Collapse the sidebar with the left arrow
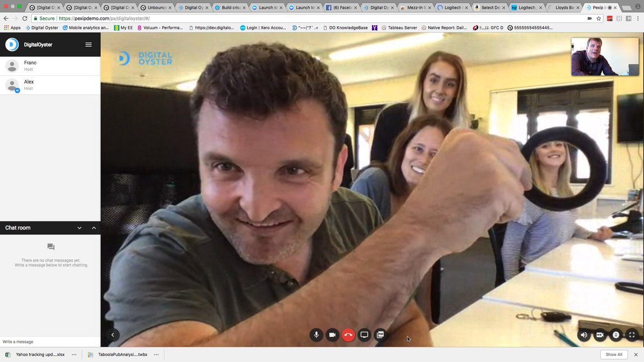This screenshot has width=644, height=362. tap(113, 335)
